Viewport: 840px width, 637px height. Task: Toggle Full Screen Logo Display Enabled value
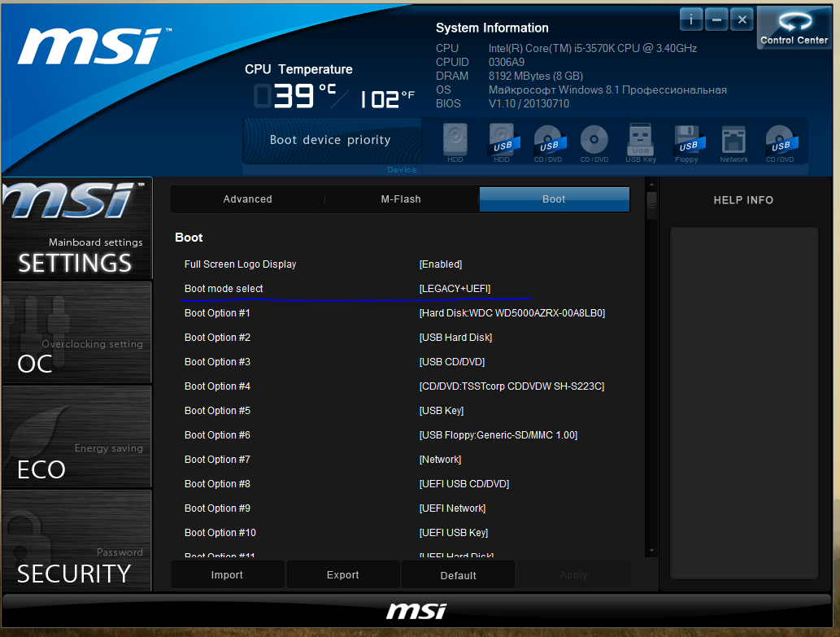tap(440, 264)
